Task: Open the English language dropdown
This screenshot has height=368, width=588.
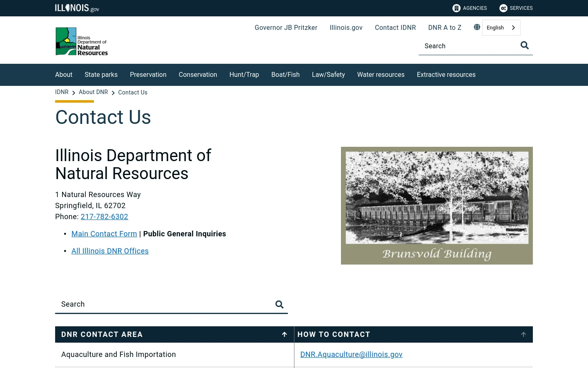Action: (x=501, y=27)
